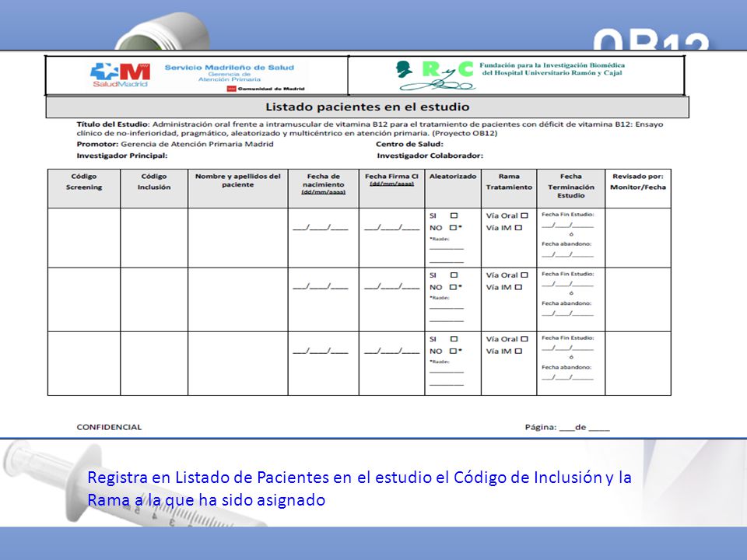Image resolution: width=747 pixels, height=560 pixels.
Task: Click the 'Página: ___de ____' footer field
Action: [567, 427]
